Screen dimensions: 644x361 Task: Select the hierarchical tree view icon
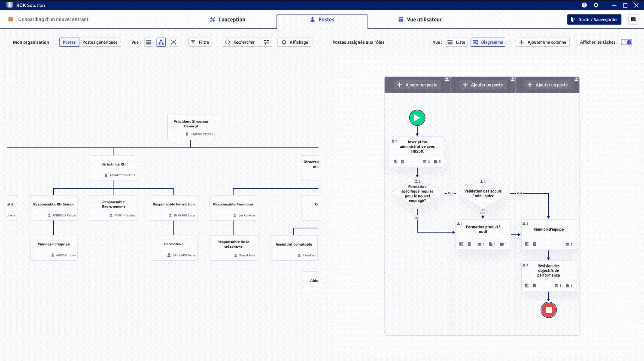161,42
